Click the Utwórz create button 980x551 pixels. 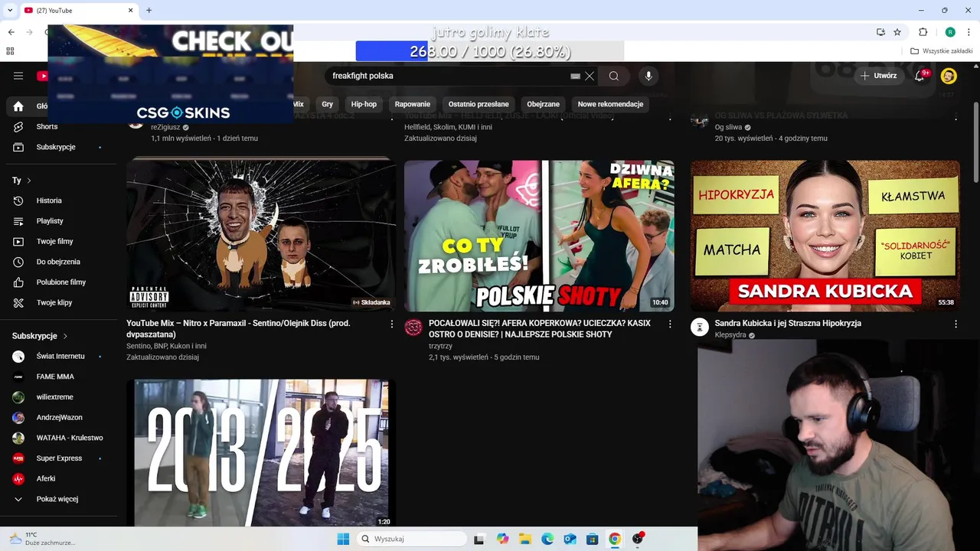coord(878,76)
